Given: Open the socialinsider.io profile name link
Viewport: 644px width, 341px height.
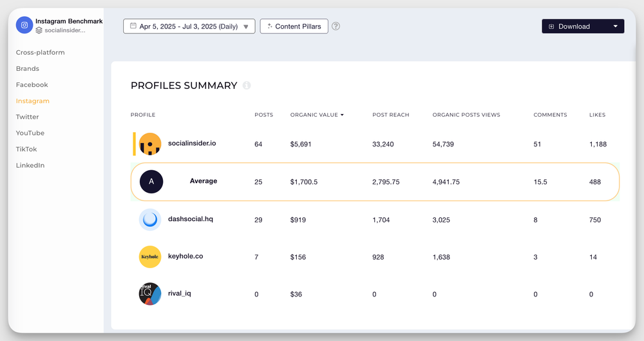Looking at the screenshot, I should (192, 143).
